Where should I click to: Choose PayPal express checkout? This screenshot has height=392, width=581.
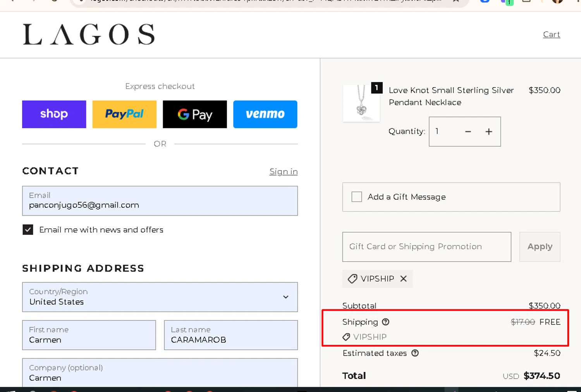pos(124,114)
